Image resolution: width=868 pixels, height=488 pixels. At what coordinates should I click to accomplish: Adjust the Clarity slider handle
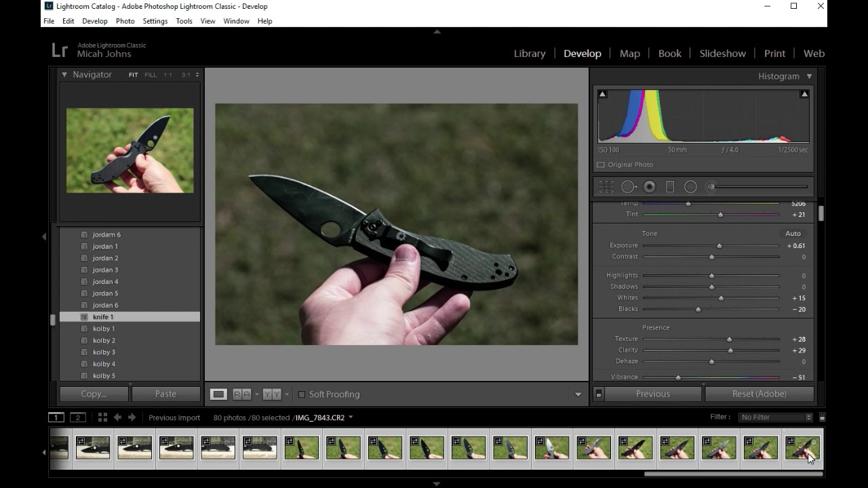730,350
